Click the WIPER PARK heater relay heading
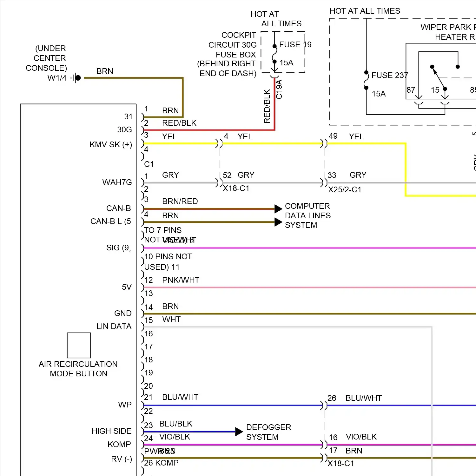 [448, 32]
